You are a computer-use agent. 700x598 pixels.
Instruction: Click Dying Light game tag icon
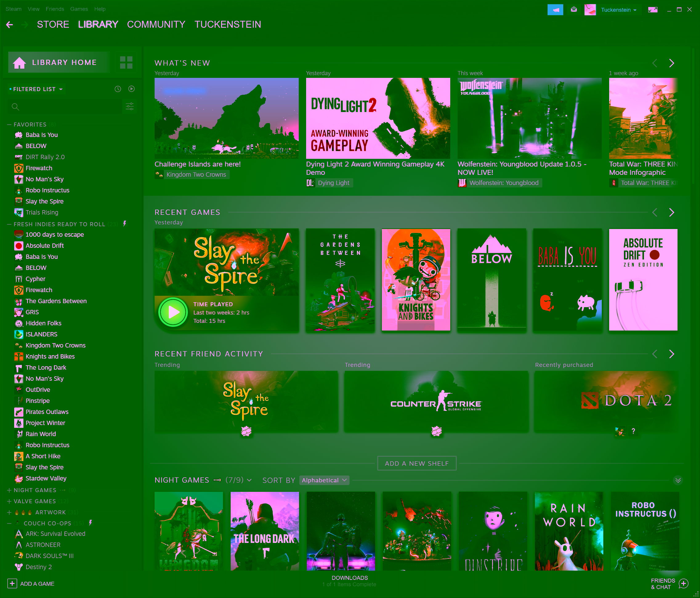coord(310,183)
